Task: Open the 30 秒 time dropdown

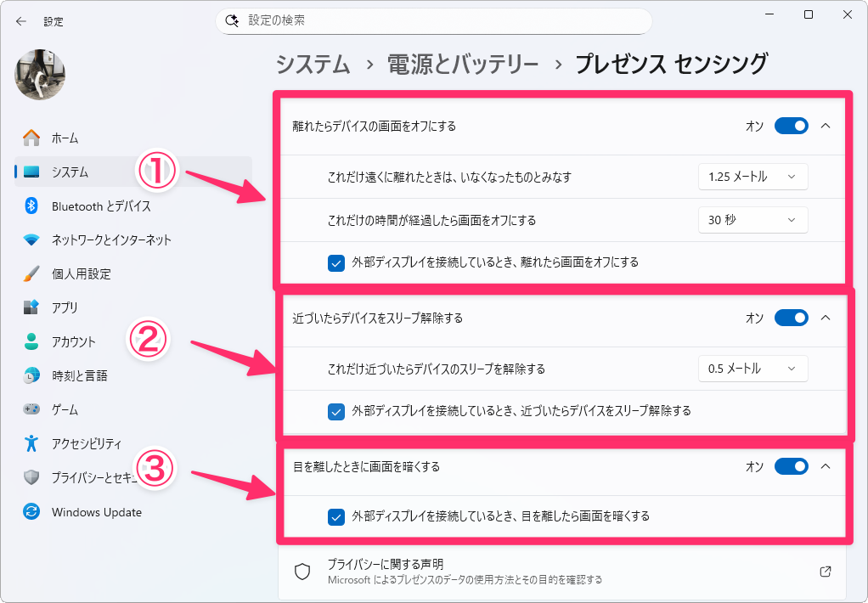Action: coord(752,220)
